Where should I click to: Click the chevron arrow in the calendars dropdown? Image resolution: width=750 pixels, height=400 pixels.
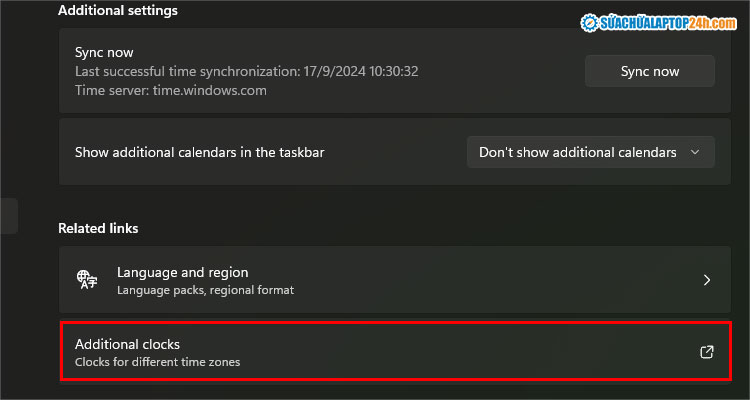tap(696, 153)
